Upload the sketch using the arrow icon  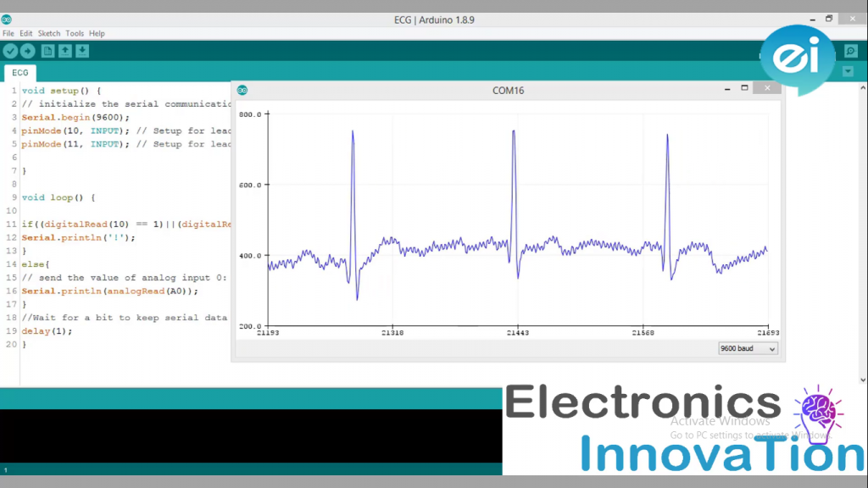pyautogui.click(x=26, y=50)
